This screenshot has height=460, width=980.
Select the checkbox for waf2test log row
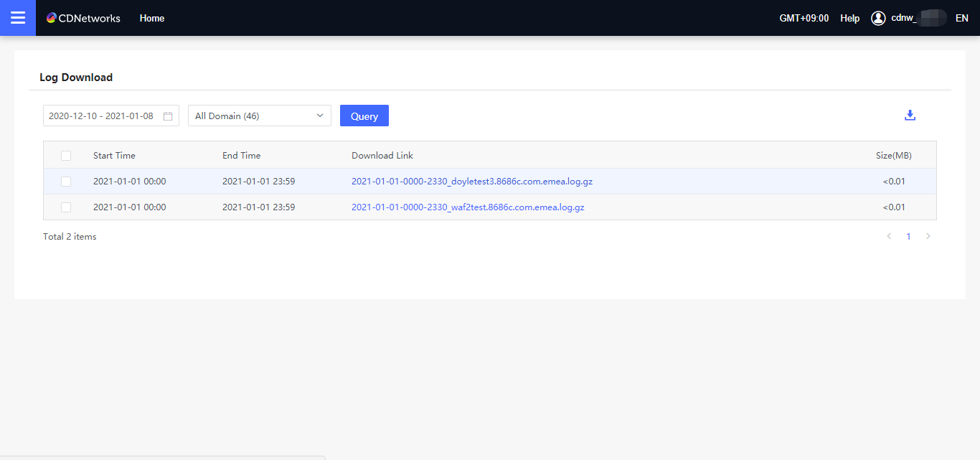pos(66,207)
